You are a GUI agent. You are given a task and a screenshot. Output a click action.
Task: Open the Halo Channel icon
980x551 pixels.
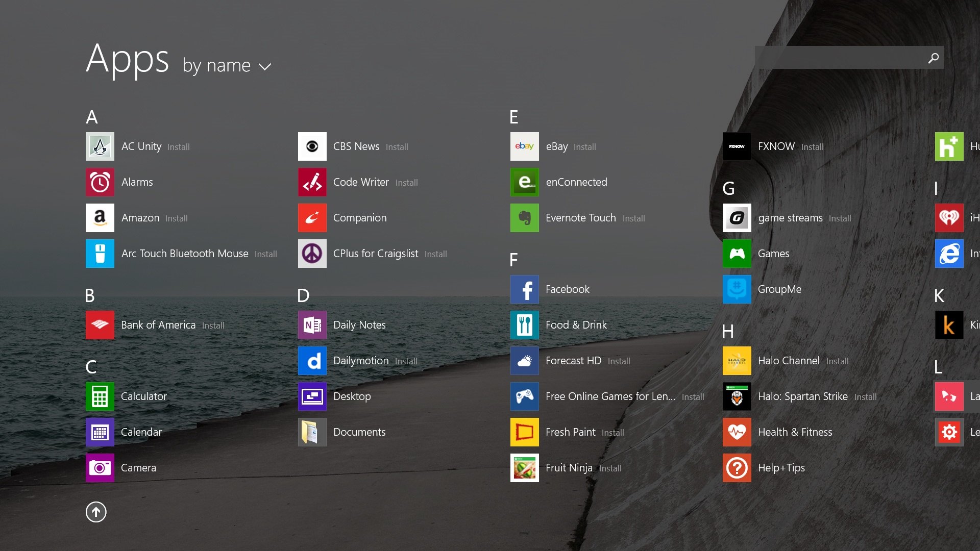737,361
